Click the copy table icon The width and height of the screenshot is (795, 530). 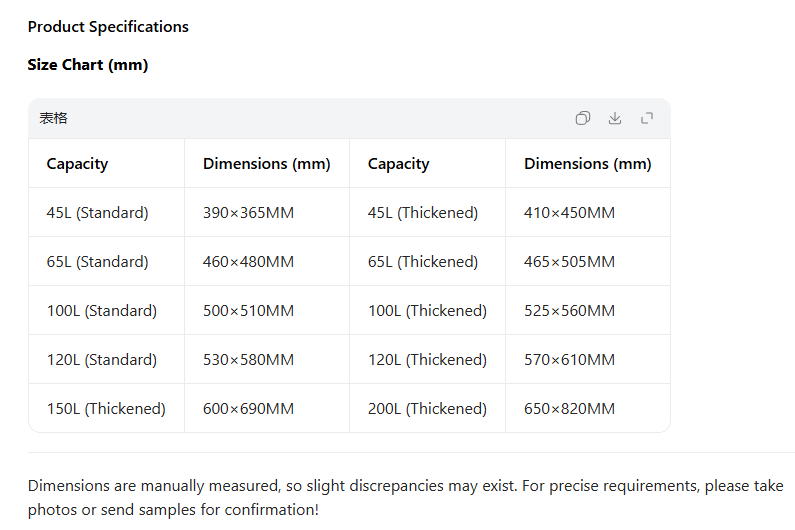582,118
